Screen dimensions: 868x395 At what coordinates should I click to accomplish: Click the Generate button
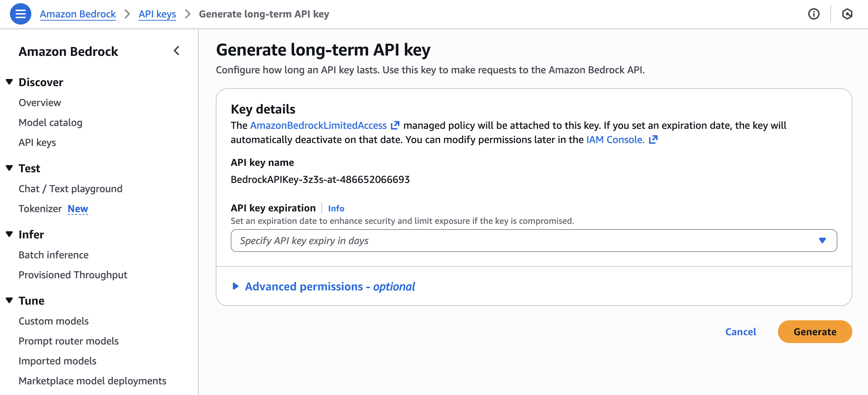pos(815,332)
